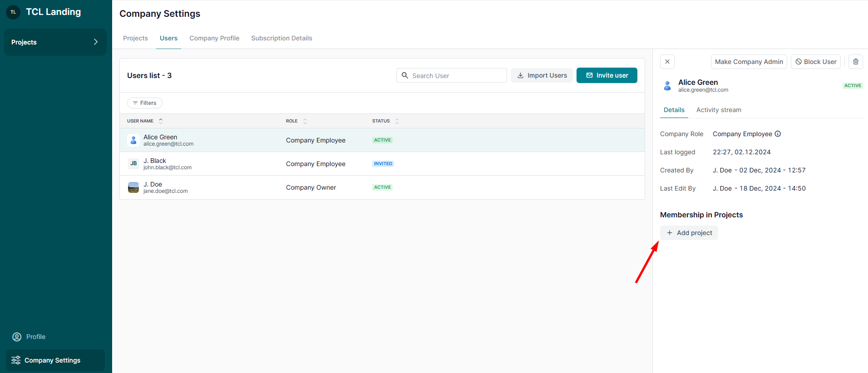Viewport: 868px width, 373px height.
Task: Switch to the Activity stream tab
Action: coord(719,110)
